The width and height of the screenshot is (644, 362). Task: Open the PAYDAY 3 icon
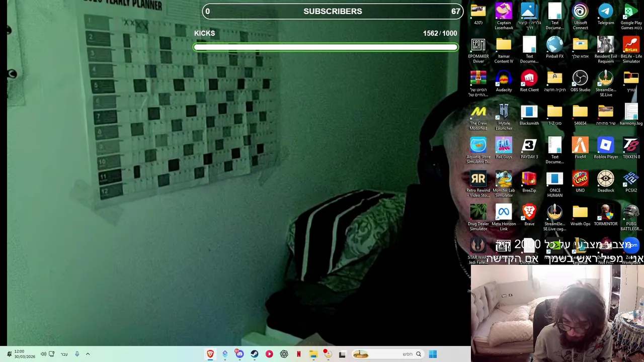[529, 148]
